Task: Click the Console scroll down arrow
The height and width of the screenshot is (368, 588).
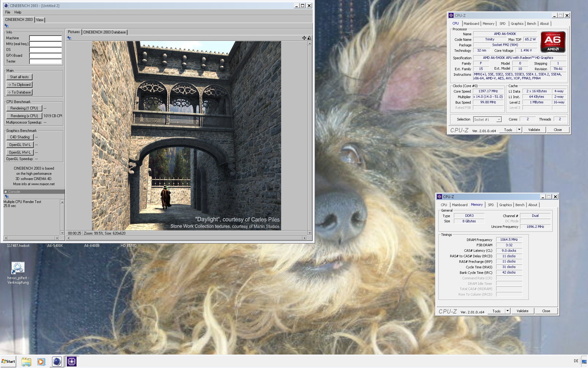Action: (x=62, y=233)
